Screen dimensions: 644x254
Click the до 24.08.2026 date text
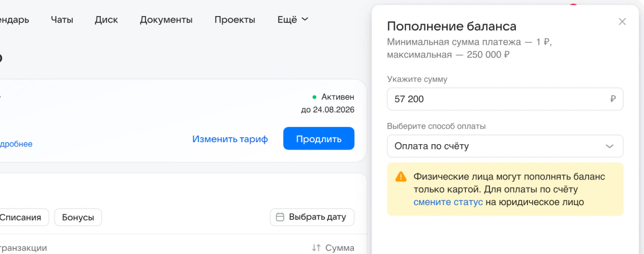[x=328, y=110]
